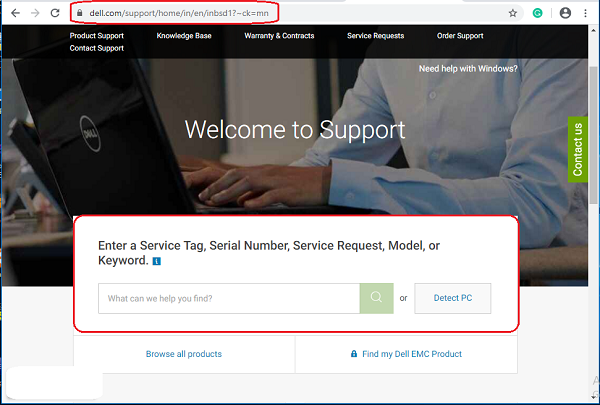
Task: Click the padlock site security icon
Action: point(80,13)
